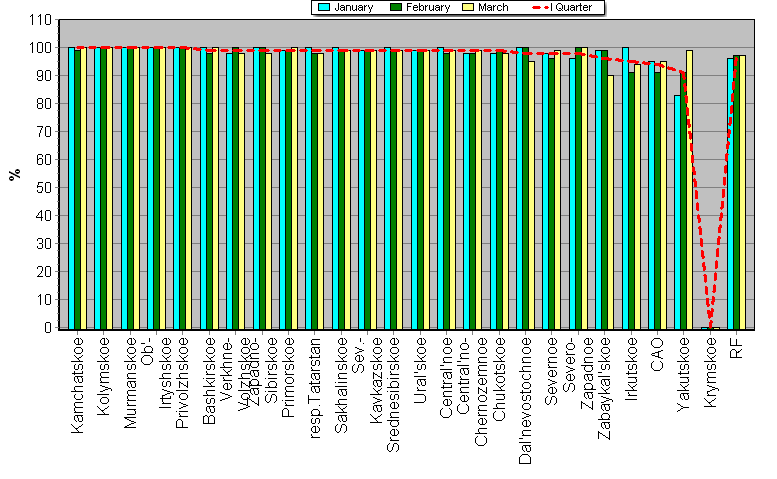This screenshot has width=777, height=479.
Task: Click the Dal'nevostochnoe axis label
Action: pos(525,401)
